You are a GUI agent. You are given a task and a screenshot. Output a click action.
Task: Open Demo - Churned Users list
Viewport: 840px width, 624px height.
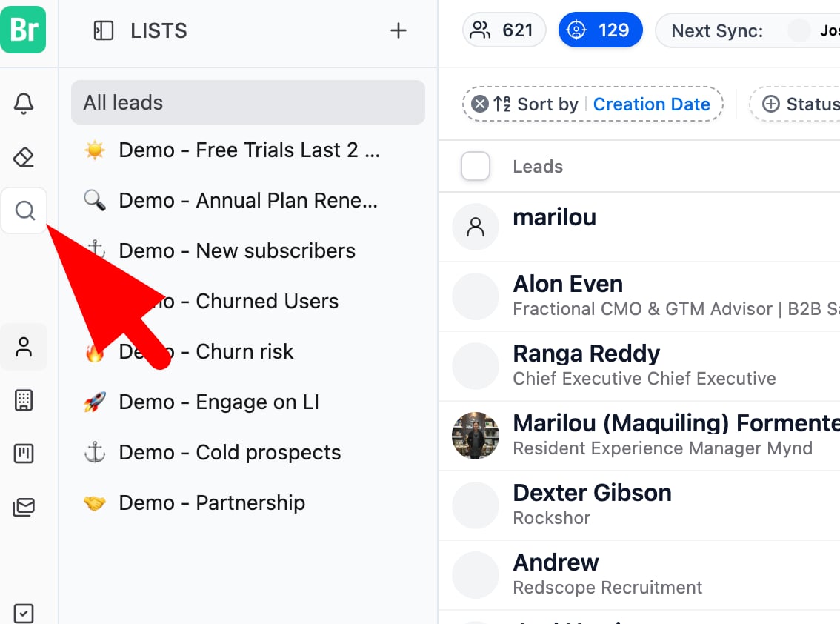pyautogui.click(x=248, y=302)
